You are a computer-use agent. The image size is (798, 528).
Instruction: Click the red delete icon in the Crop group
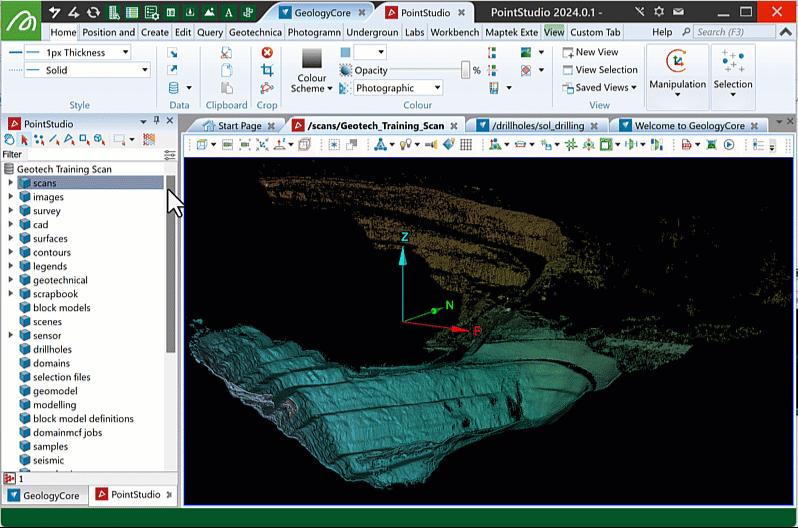coord(267,52)
